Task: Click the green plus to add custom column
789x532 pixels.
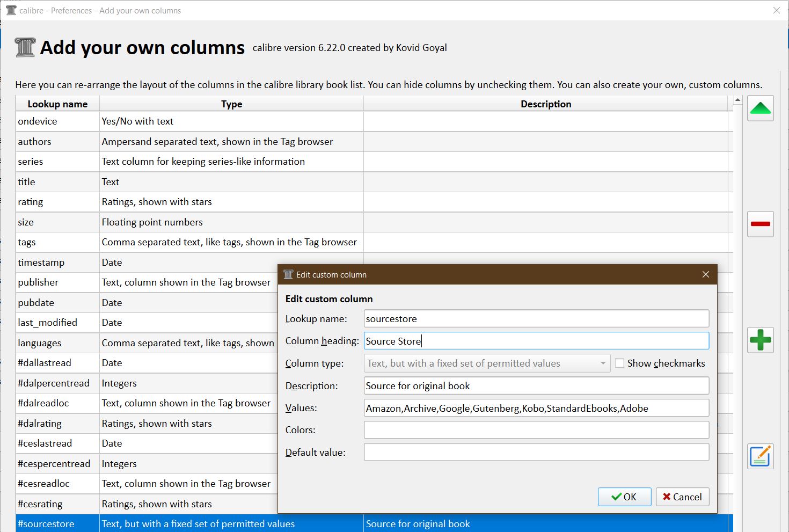Action: (x=760, y=340)
